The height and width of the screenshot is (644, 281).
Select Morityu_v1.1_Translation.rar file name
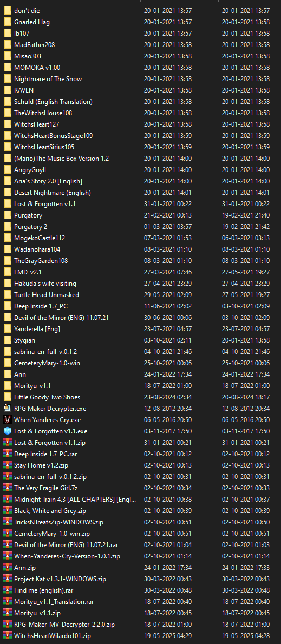(x=54, y=602)
